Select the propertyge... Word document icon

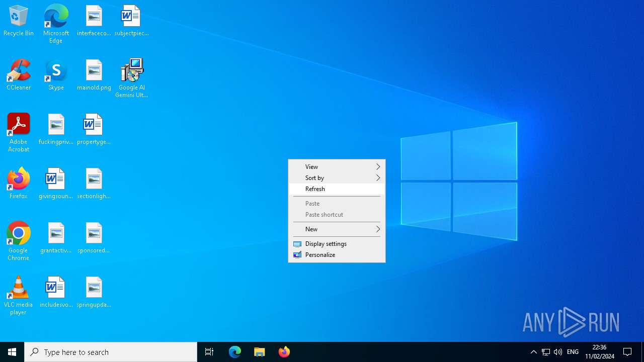[94, 130]
